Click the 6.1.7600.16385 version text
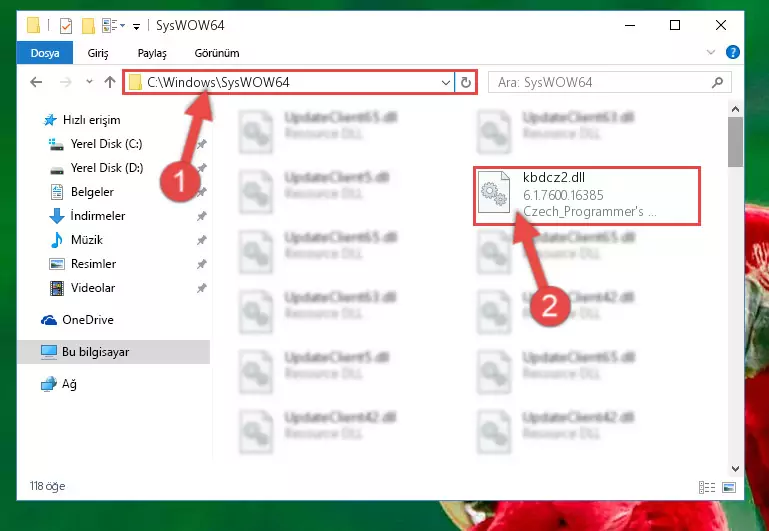The image size is (769, 531). (563, 195)
